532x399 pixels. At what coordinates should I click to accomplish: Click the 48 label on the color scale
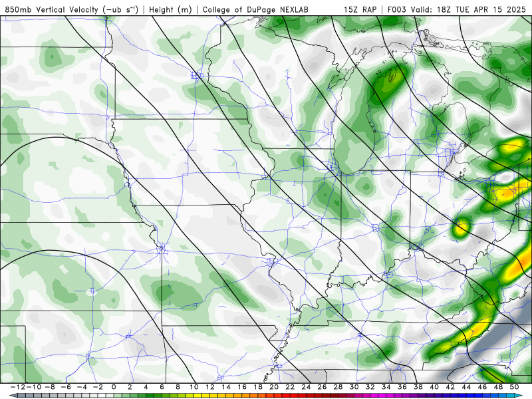[498, 387]
